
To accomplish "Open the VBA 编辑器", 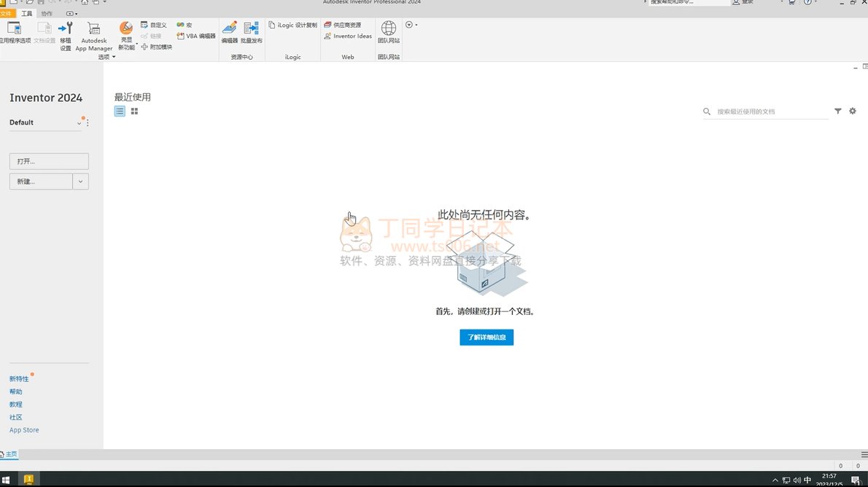I will click(x=196, y=36).
